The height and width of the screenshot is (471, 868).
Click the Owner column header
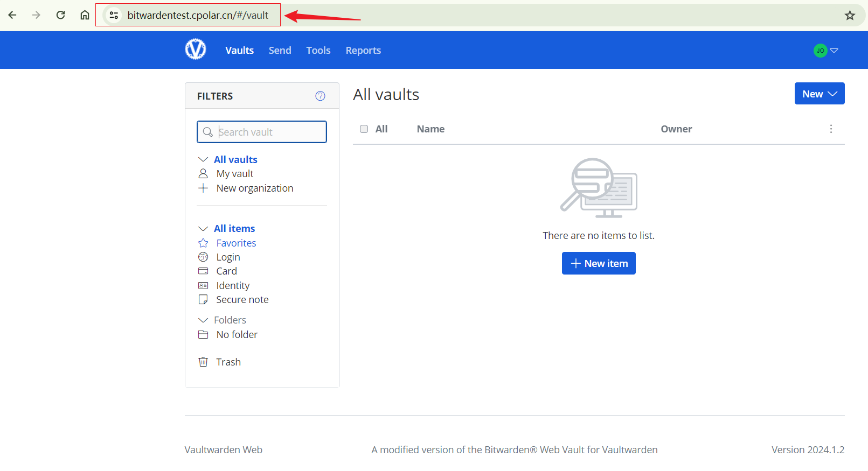[676, 129]
